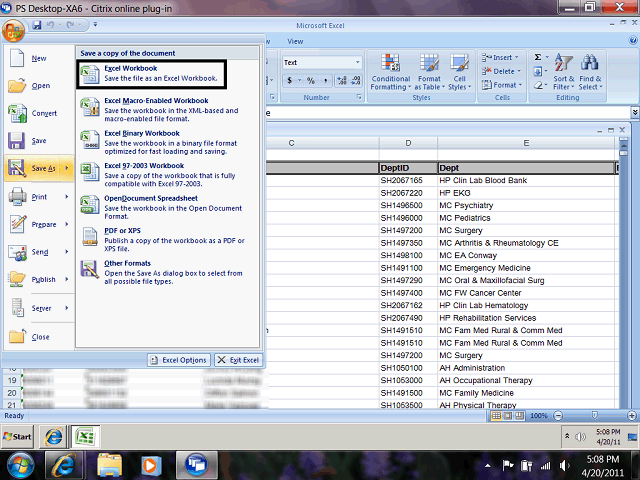Viewport: 640px width, 480px height.
Task: Expand the Prepare submenu arrow
Action: pos(67,224)
